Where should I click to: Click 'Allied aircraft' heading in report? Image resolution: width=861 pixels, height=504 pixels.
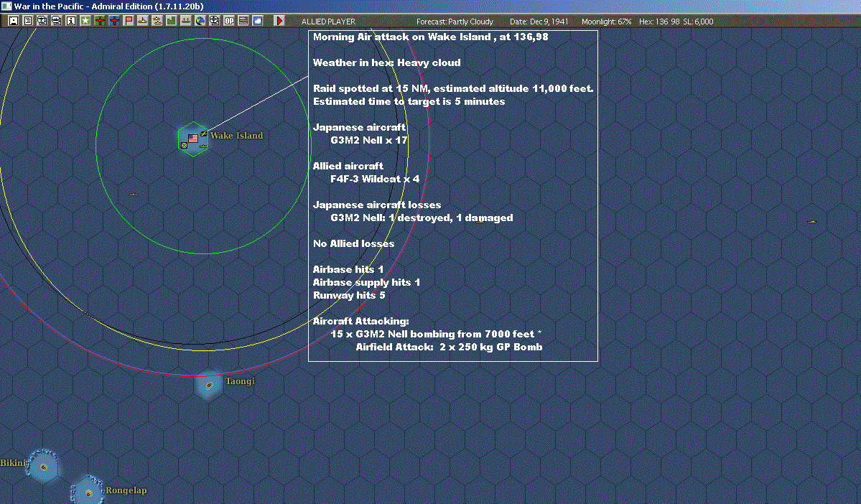tap(348, 166)
